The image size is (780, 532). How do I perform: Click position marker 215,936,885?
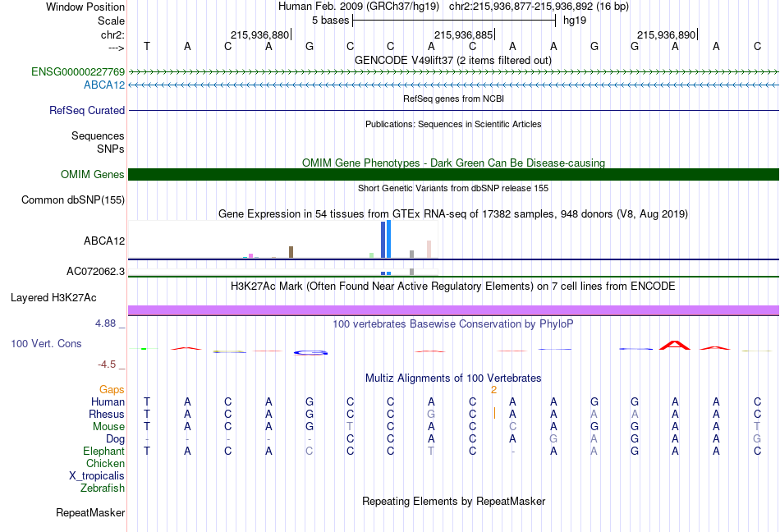pyautogui.click(x=464, y=34)
